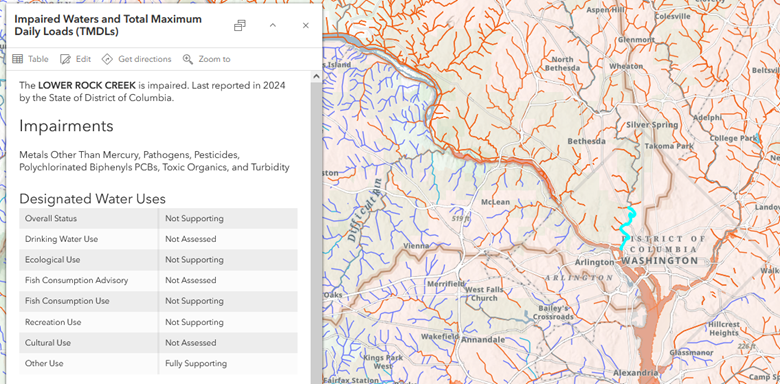780x384 pixels.
Task: Click the College Park map label
Action: [733, 138]
